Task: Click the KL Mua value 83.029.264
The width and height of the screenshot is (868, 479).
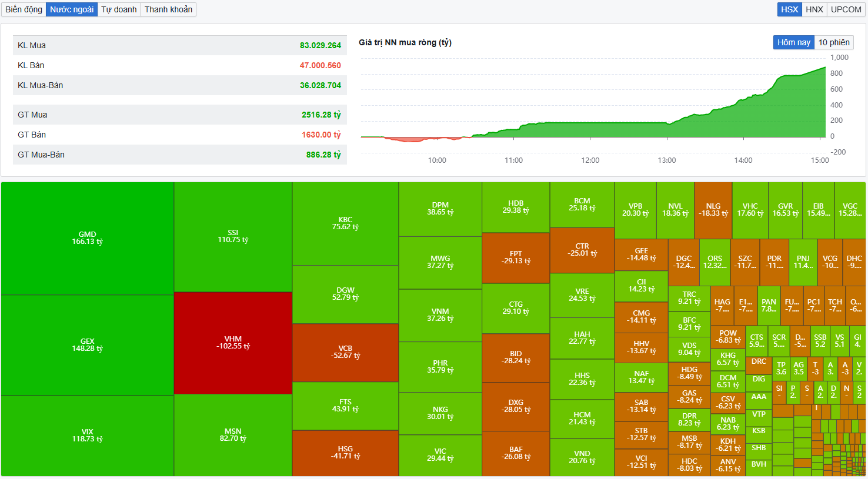Action: (321, 45)
